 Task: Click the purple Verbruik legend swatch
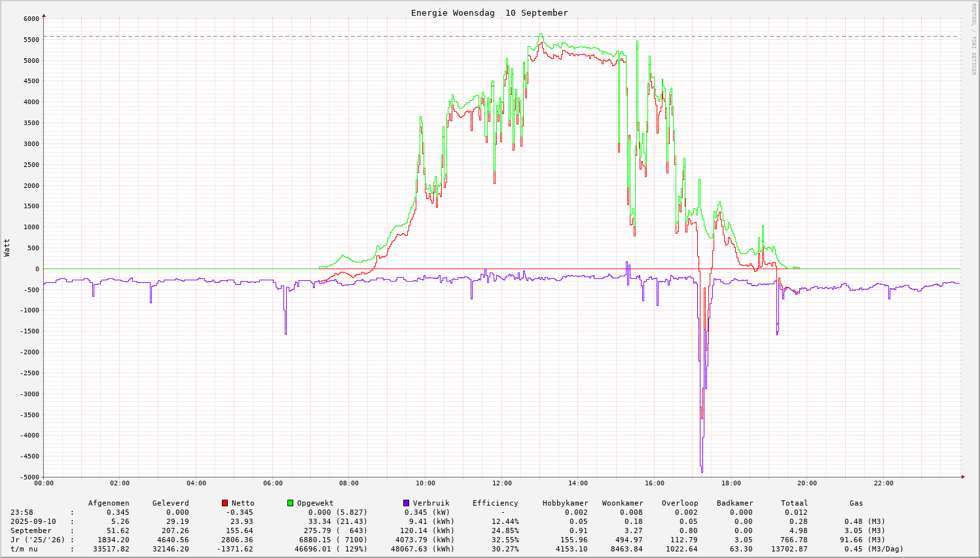407,503
